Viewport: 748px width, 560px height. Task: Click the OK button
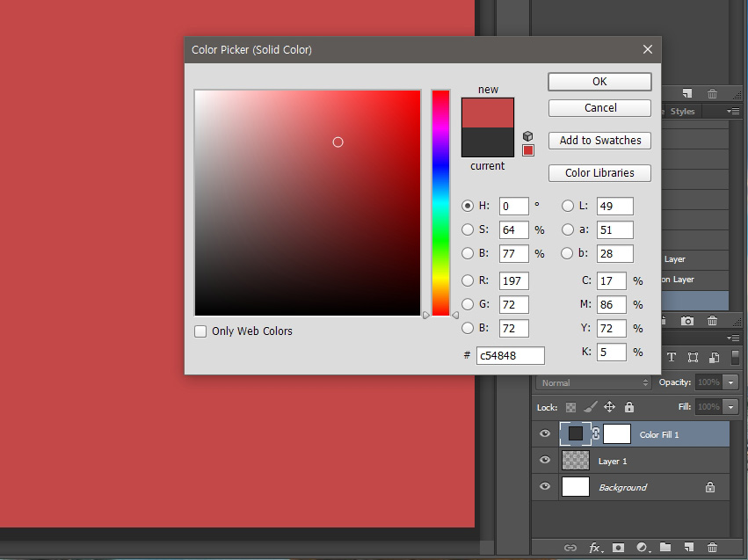[599, 82]
